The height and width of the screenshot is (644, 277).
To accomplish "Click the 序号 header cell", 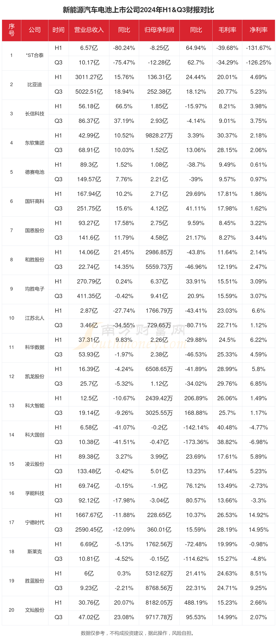I will coord(11,30).
